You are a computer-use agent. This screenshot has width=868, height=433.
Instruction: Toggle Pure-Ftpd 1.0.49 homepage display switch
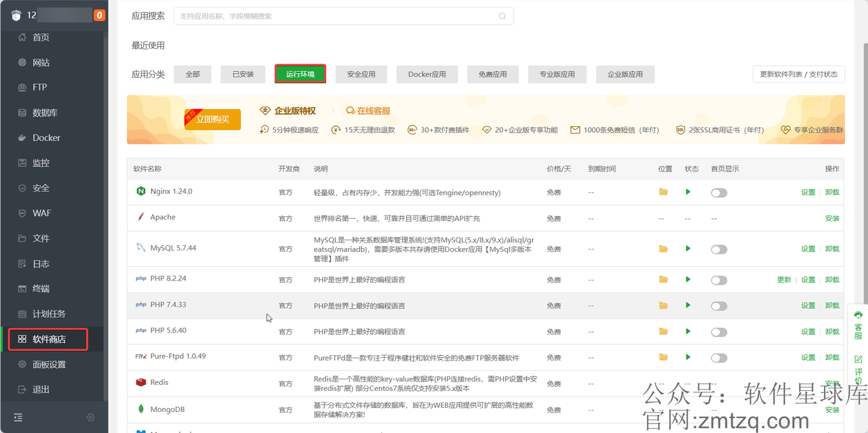(x=719, y=358)
